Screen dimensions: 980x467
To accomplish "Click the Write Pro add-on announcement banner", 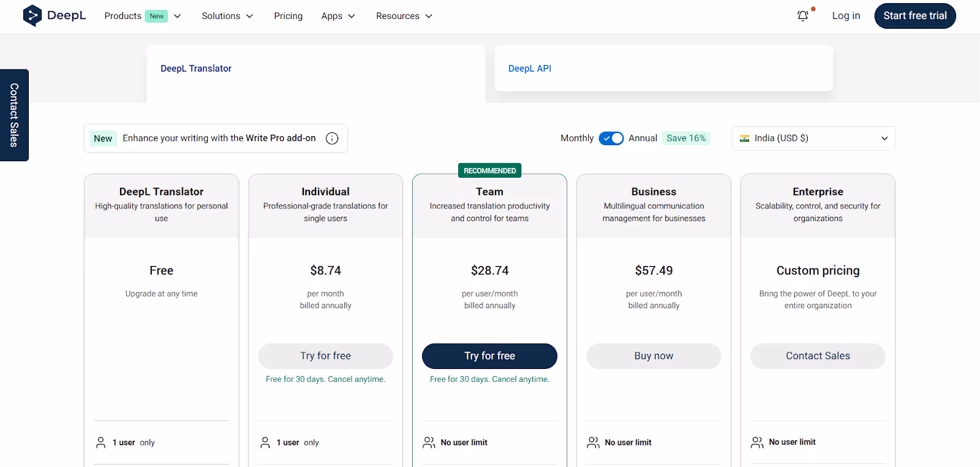I will tap(216, 139).
